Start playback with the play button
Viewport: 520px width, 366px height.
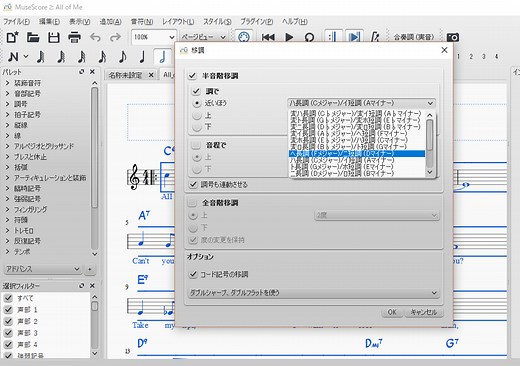pyautogui.click(x=289, y=37)
